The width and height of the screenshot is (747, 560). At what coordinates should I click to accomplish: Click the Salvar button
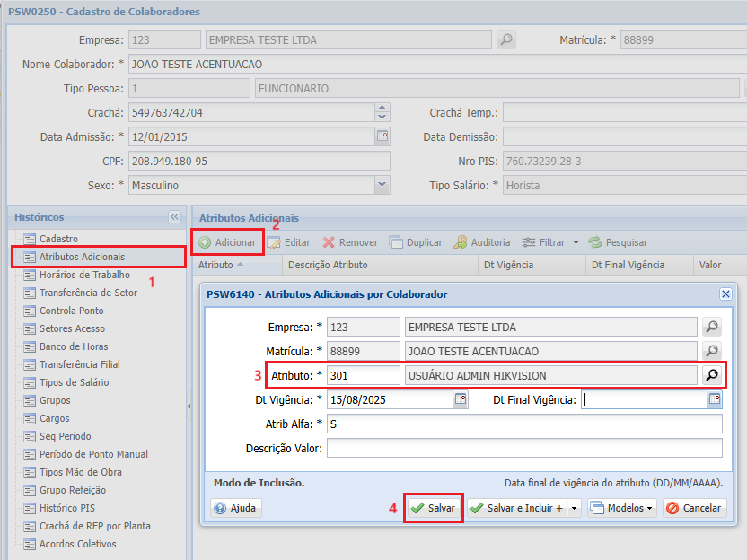(x=433, y=508)
